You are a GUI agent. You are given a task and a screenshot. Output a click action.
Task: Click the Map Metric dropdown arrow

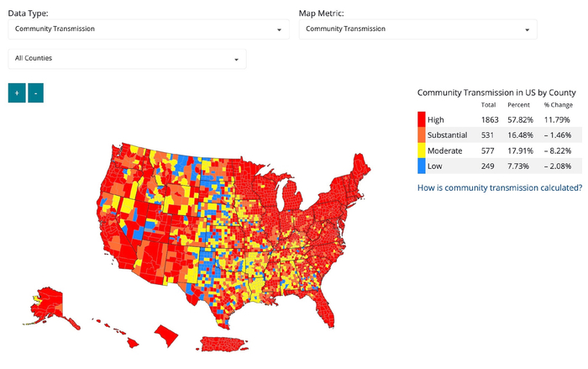527,29
